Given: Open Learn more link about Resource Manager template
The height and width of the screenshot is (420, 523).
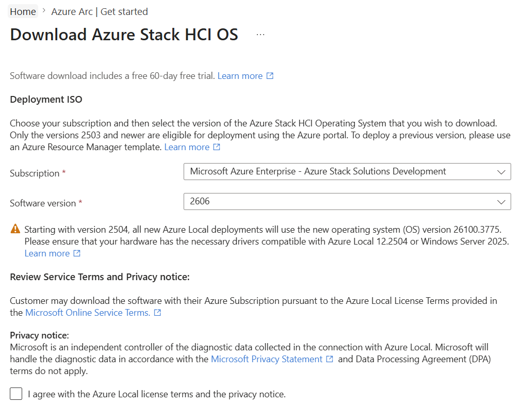Looking at the screenshot, I should click(187, 147).
